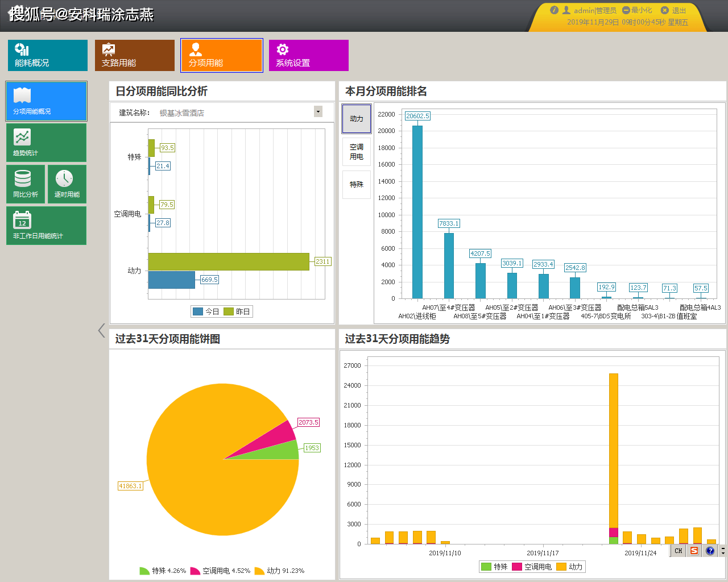728x582 pixels.
Task: Click the blue help question mark icon
Action: pyautogui.click(x=710, y=551)
